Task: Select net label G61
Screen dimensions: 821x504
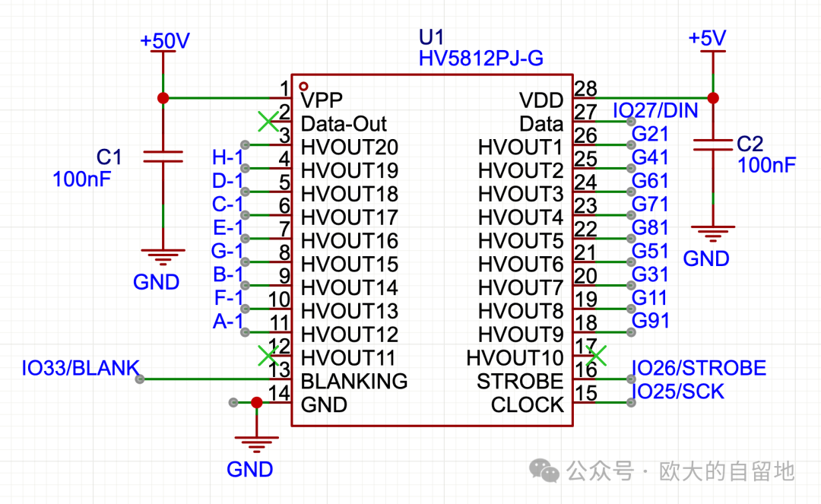Action: [x=650, y=181]
